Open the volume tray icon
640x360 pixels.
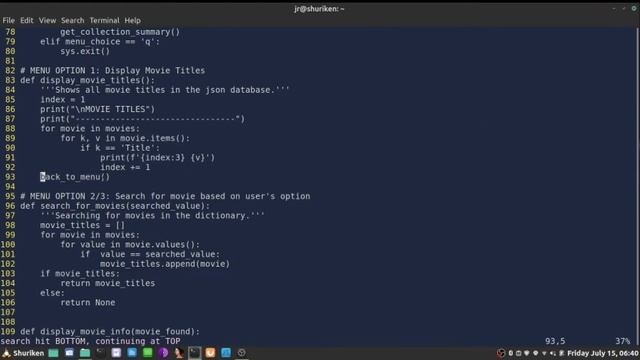point(552,353)
